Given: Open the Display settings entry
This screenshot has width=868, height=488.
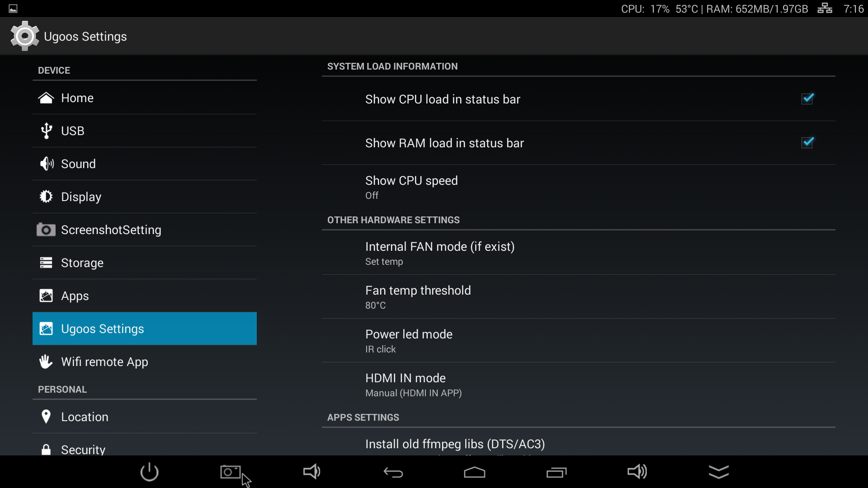Looking at the screenshot, I should [145, 197].
